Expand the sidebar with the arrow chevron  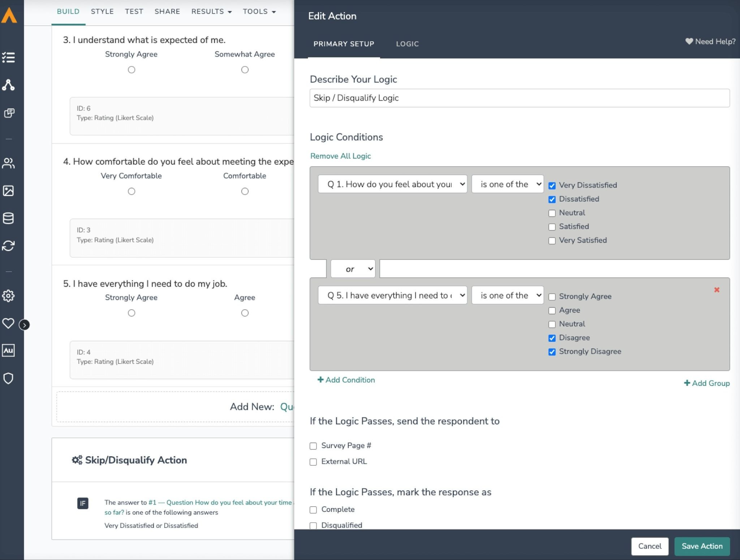pyautogui.click(x=24, y=325)
